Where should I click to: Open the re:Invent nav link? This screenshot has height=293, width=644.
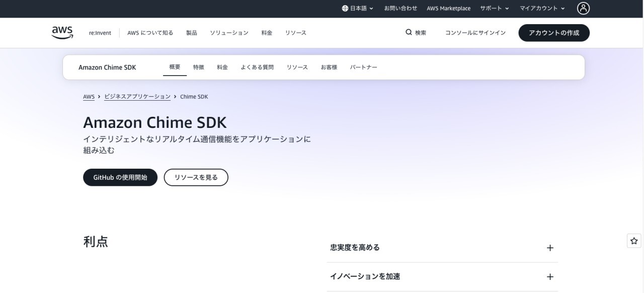point(100,33)
